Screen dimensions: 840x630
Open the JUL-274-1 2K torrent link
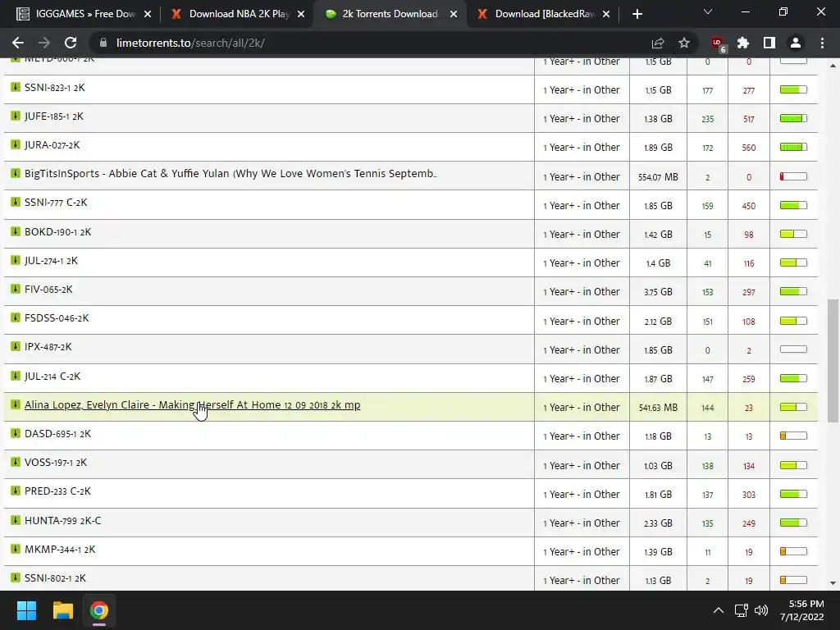[51, 261]
